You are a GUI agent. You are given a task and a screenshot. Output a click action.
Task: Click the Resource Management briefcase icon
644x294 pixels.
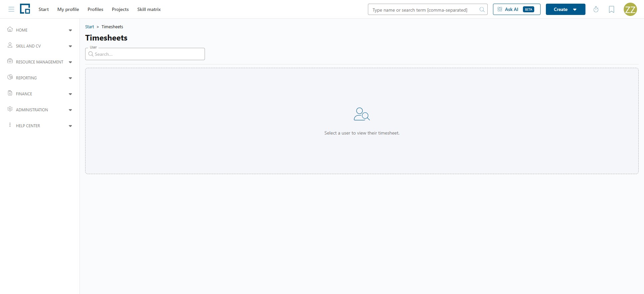click(10, 61)
